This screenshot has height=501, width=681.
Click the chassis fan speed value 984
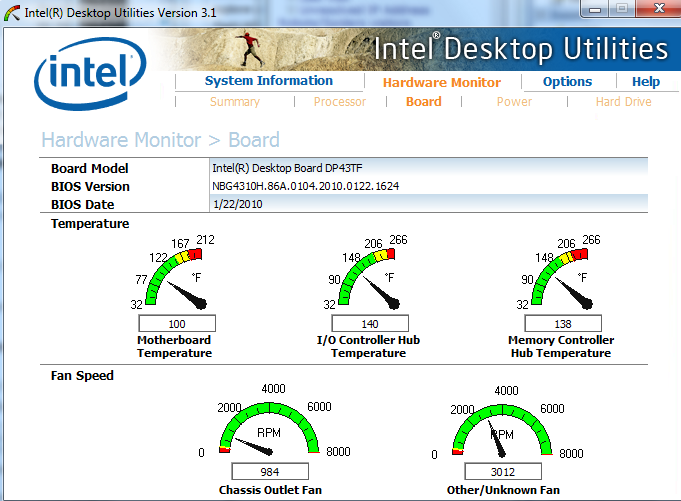click(x=270, y=471)
